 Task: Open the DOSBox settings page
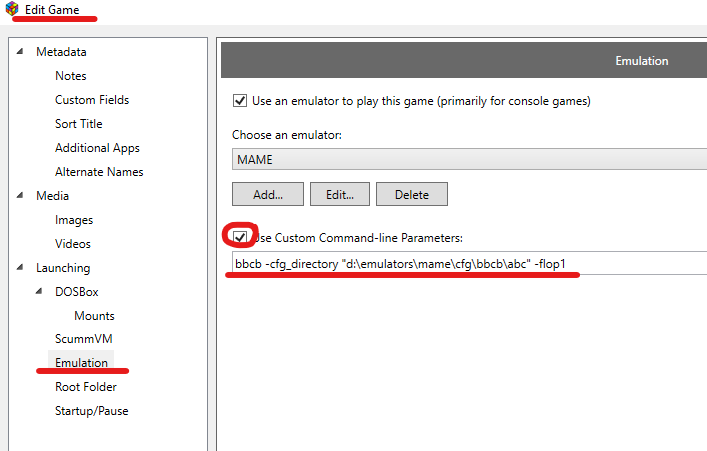tap(77, 292)
